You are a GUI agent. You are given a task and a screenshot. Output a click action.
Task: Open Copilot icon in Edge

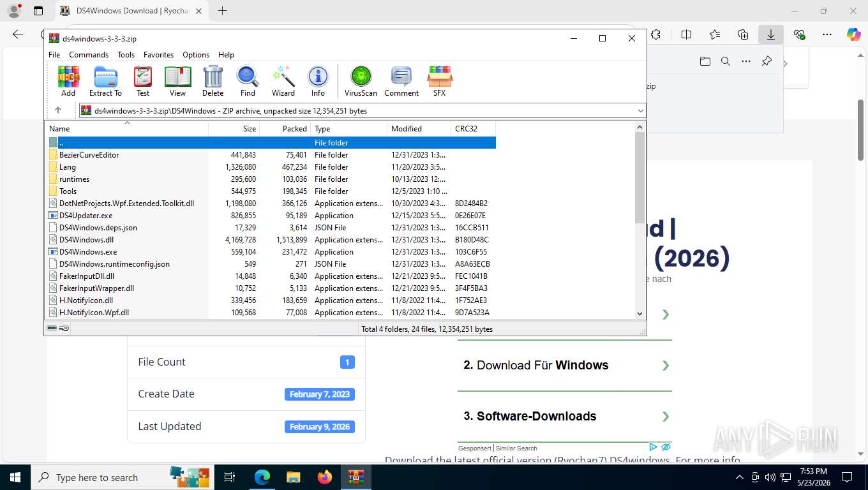coord(854,34)
